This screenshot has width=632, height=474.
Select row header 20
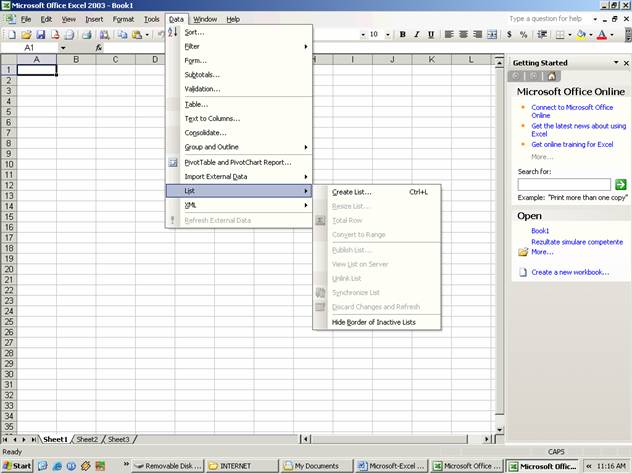pyautogui.click(x=8, y=269)
